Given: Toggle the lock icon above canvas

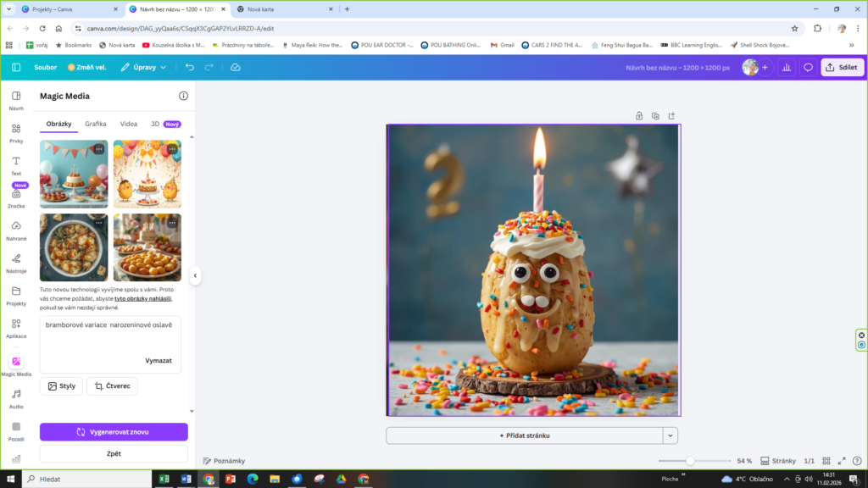Looking at the screenshot, I should pos(639,115).
